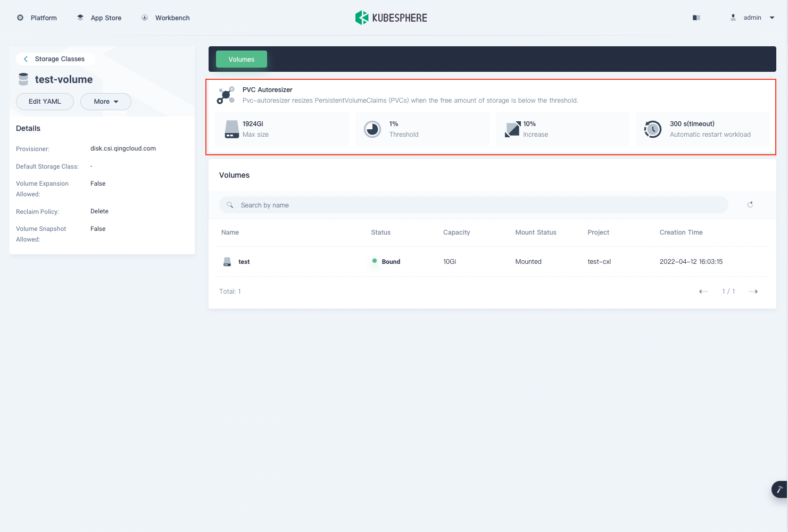Click the split-view icon in top bar
The height and width of the screenshot is (532, 788).
tap(695, 17)
